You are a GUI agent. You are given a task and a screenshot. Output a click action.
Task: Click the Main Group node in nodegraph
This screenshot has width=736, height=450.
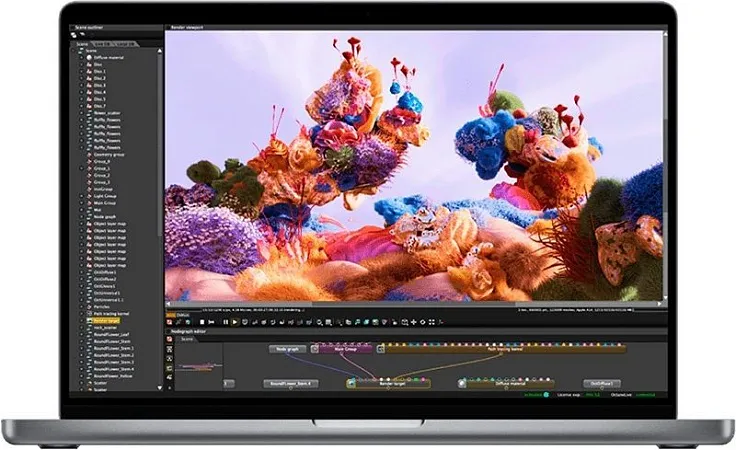point(344,349)
